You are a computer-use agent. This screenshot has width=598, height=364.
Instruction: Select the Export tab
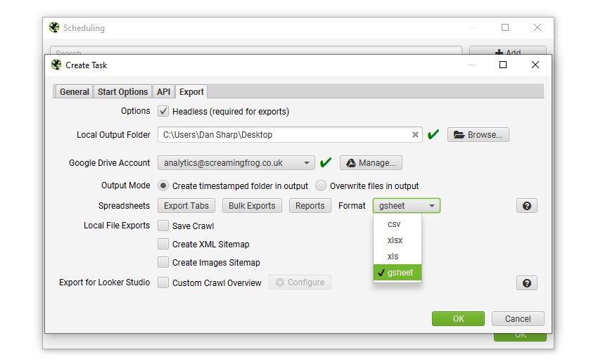click(191, 92)
